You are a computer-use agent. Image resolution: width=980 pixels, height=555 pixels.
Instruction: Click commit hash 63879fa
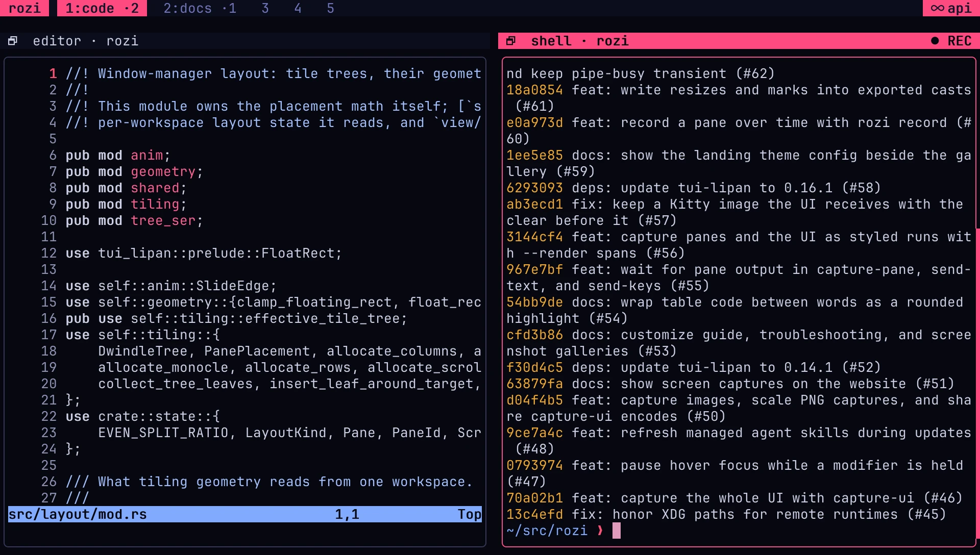[x=535, y=384]
